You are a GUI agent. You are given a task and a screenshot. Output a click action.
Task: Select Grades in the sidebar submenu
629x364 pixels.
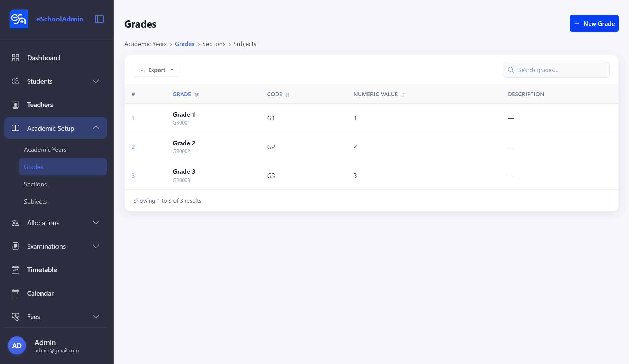(63, 167)
